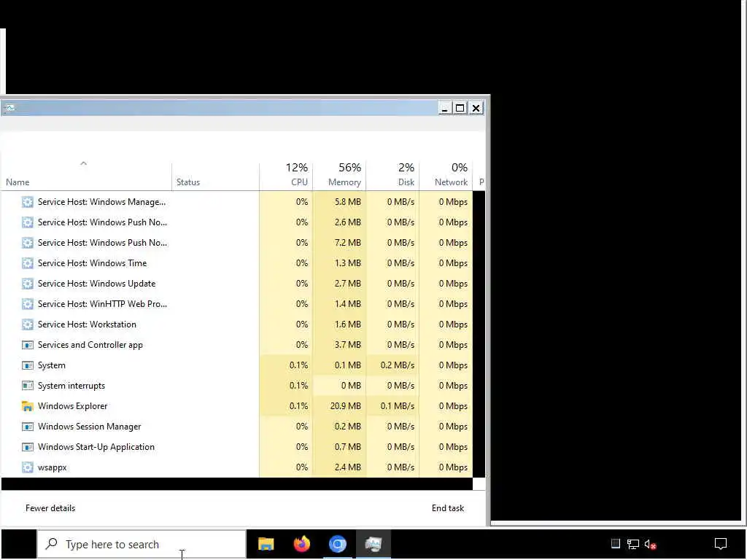Select the Windows Start-Up Application row
The height and width of the screenshot is (560, 747).
coord(237,447)
